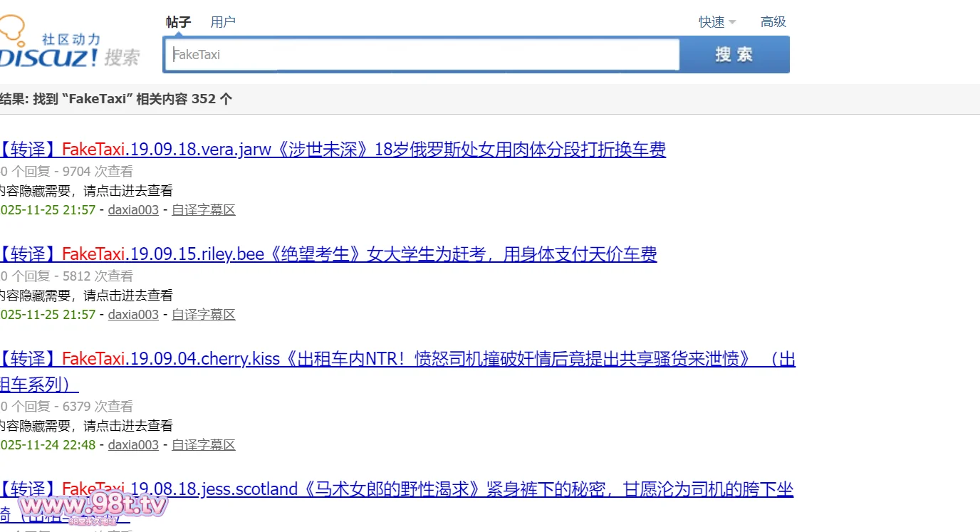Open author daxia003 under the first result
Screen dimensions: 980x532
click(133, 210)
